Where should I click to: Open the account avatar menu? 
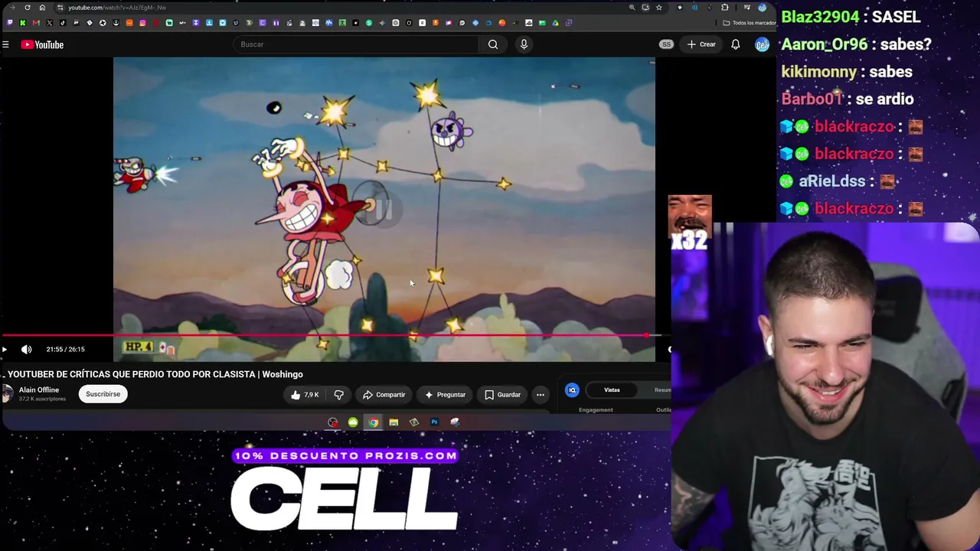[x=762, y=44]
